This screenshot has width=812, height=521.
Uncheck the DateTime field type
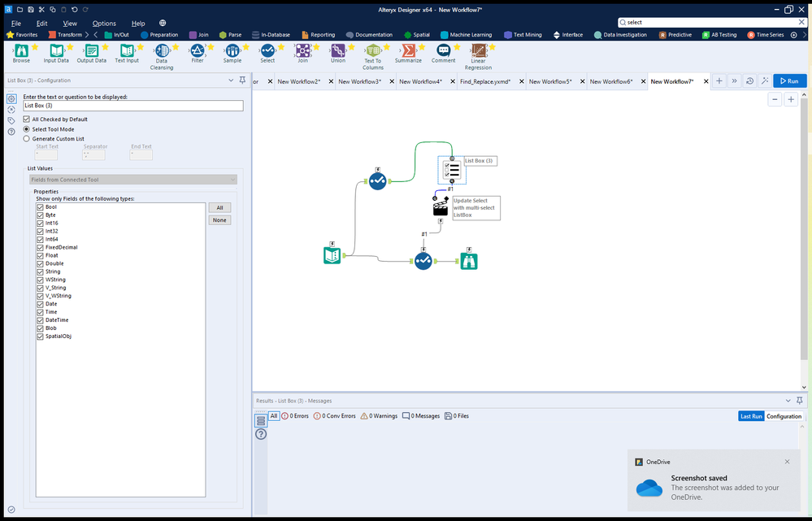click(x=40, y=320)
